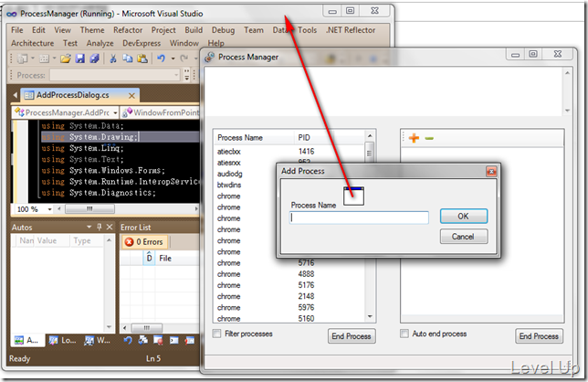Screen dimensions: 588x382
Task: Click End Process under process list
Action: pyautogui.click(x=352, y=336)
